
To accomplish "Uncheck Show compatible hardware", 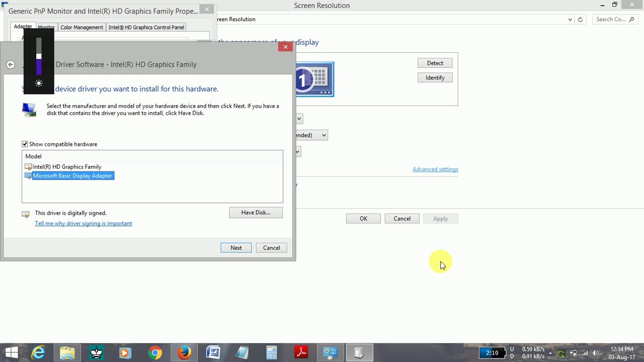I will [x=25, y=144].
